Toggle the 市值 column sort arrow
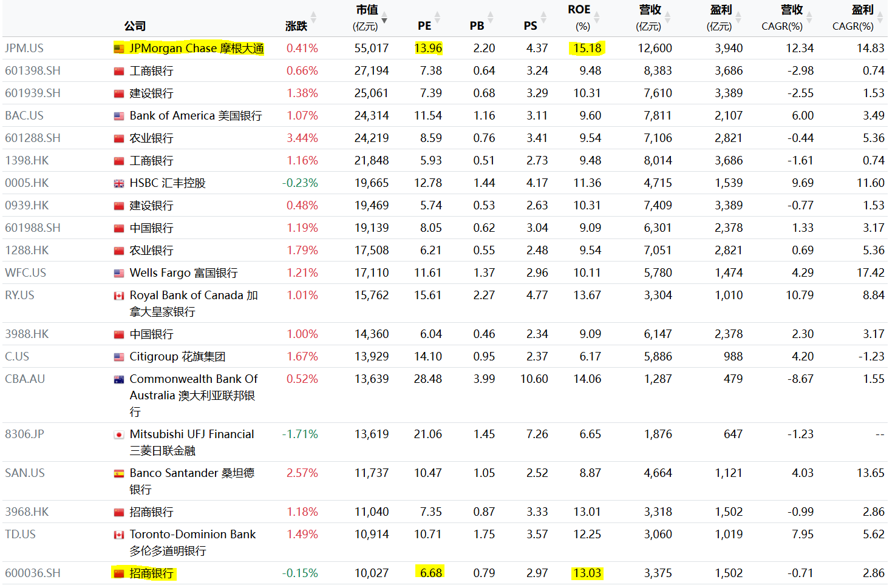 coord(384,18)
